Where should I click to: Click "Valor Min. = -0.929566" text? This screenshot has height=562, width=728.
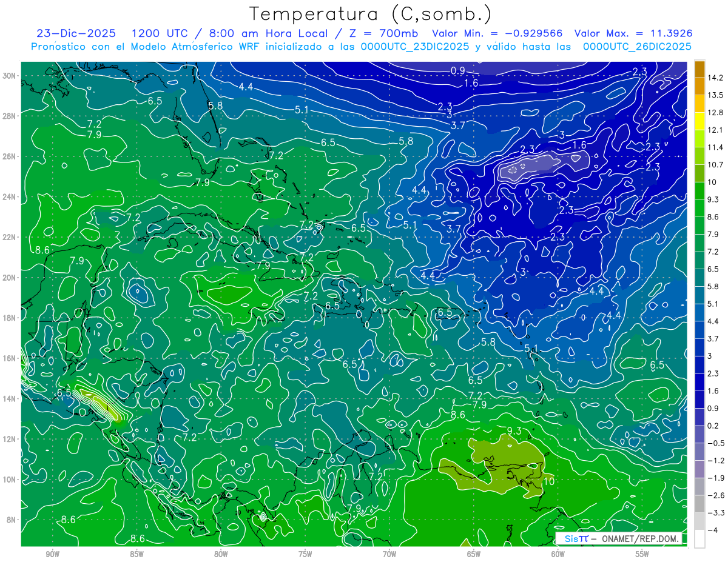coord(497,33)
